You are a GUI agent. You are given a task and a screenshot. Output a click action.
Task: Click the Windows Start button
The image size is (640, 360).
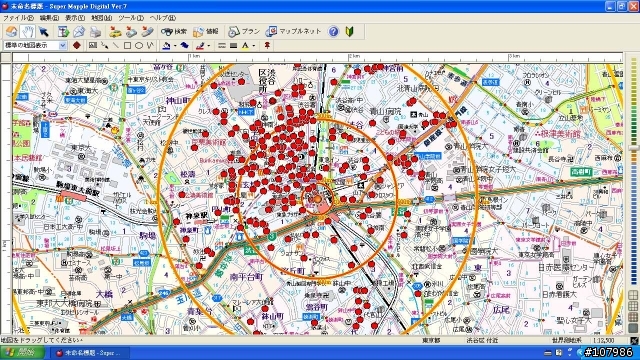(22, 352)
